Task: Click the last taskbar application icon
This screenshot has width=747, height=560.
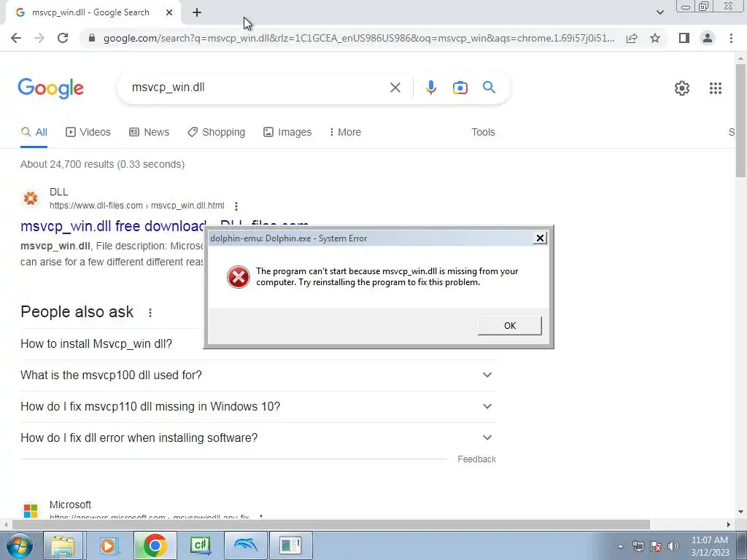Action: tap(290, 545)
